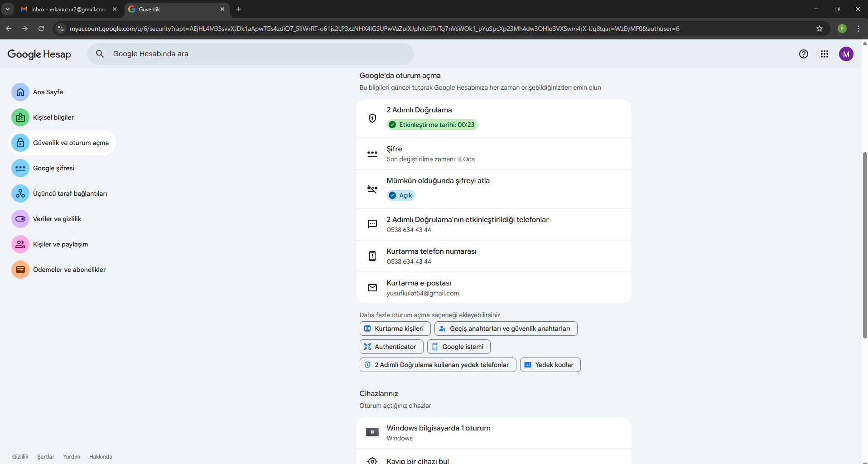
Task: Add Geçiş anahtarları ve güvenlik anahtarları
Action: point(506,329)
